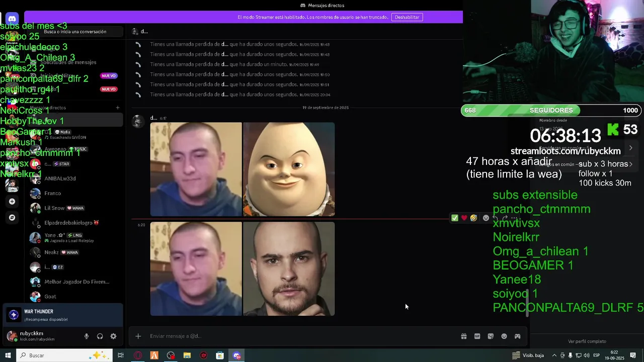Open the game controller apps icon

[517, 336]
